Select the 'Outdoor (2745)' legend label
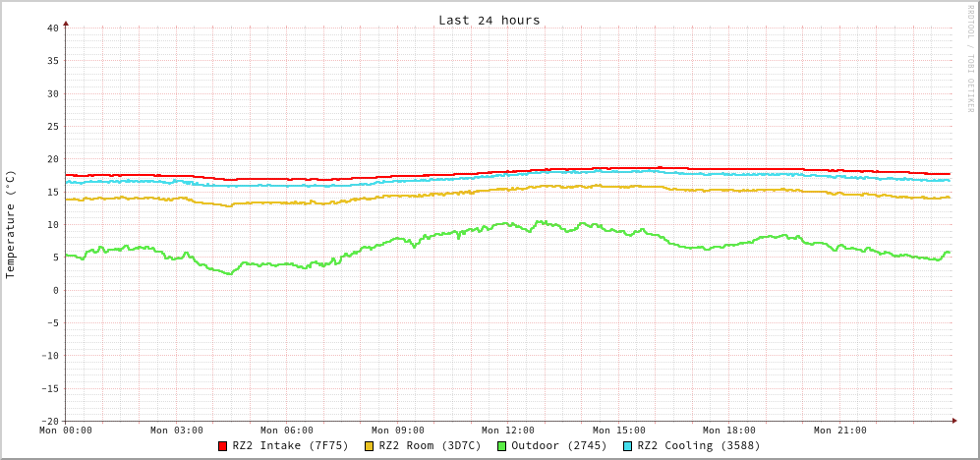This screenshot has height=460, width=980. coord(559,445)
